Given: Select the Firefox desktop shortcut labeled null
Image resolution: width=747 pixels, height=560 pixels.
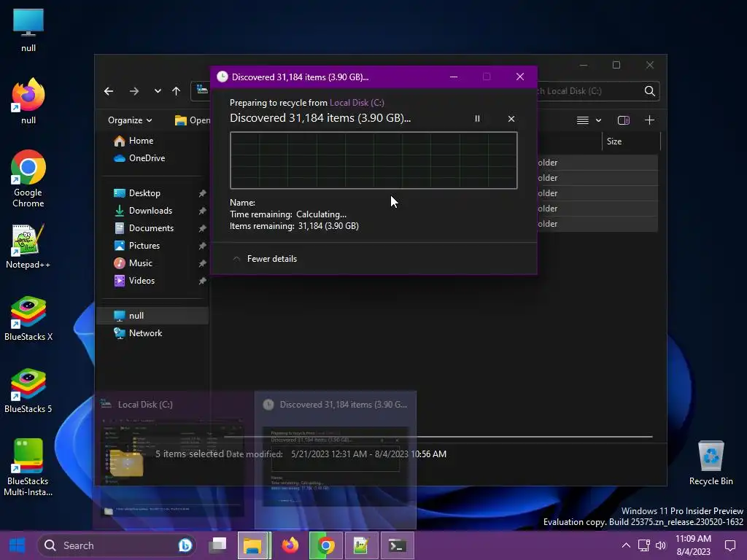Looking at the screenshot, I should (x=28, y=101).
